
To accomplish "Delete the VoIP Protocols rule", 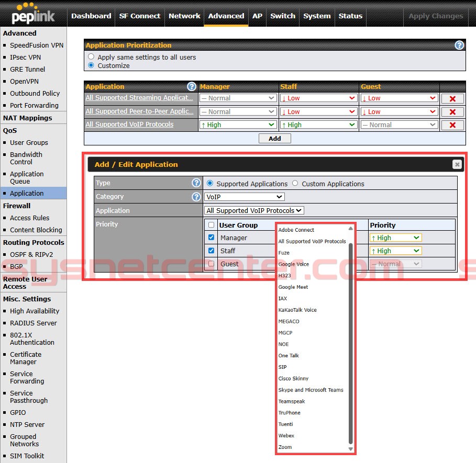I will 452,125.
